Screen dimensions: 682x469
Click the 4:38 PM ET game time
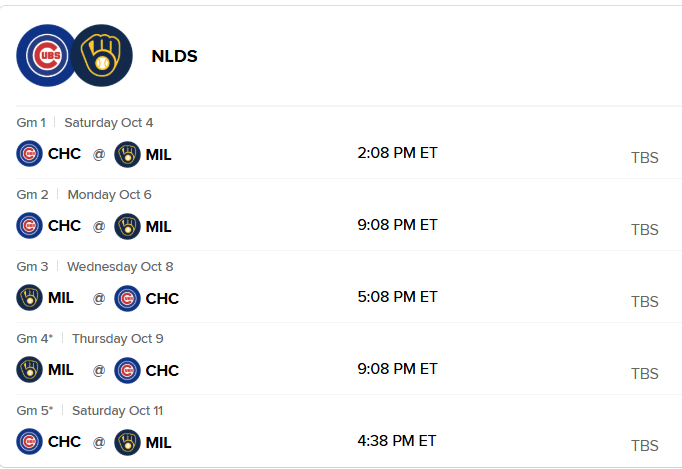click(x=397, y=441)
